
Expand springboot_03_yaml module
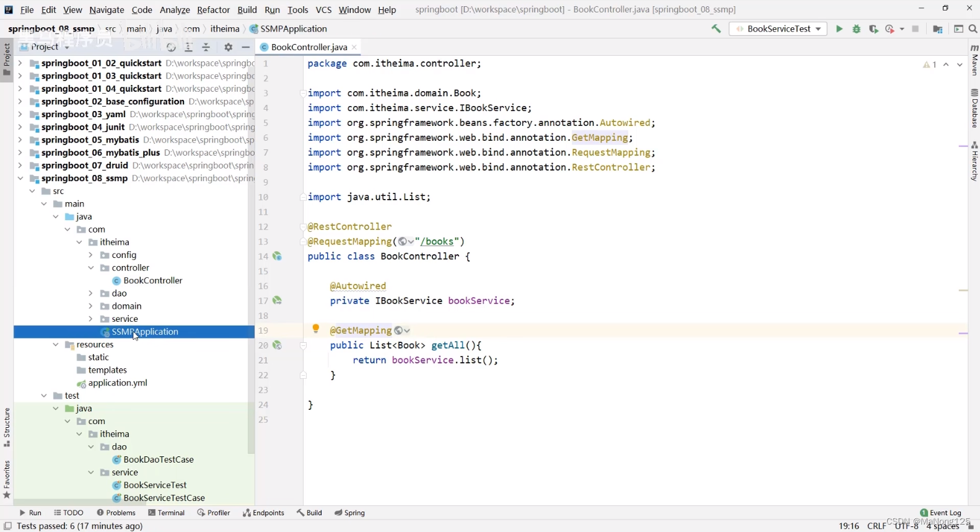20,114
